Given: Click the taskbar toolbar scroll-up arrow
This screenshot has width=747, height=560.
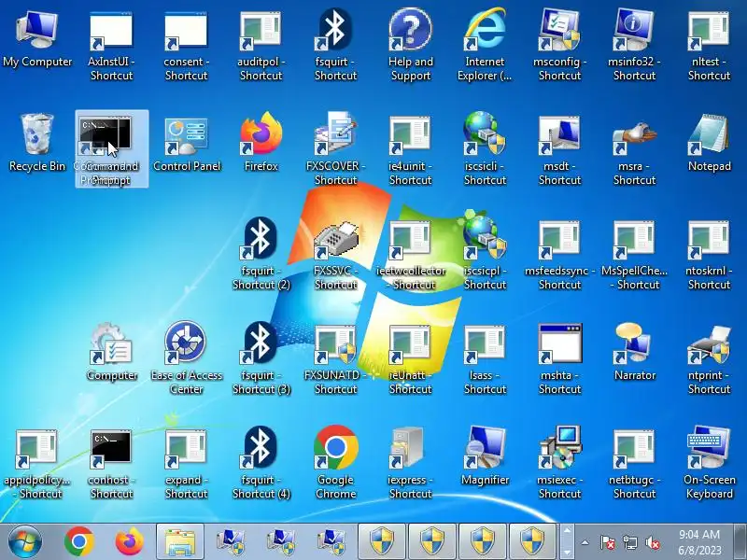Looking at the screenshot, I should click(x=567, y=530).
